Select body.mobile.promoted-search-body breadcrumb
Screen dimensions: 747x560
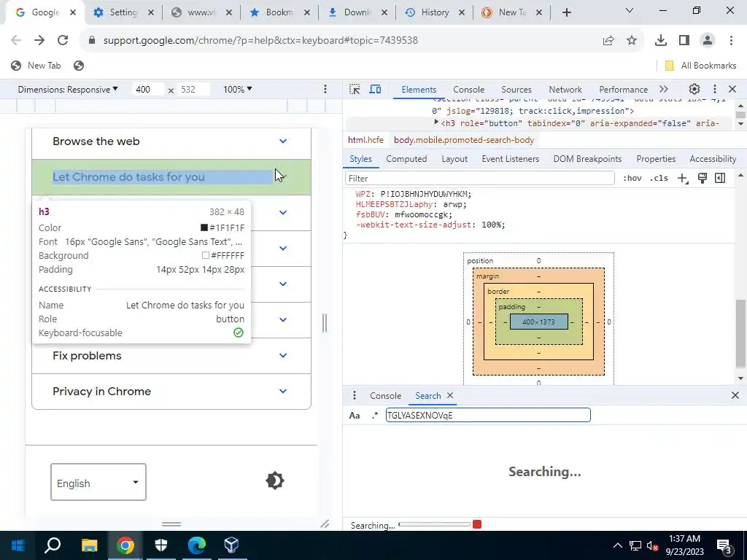(464, 140)
